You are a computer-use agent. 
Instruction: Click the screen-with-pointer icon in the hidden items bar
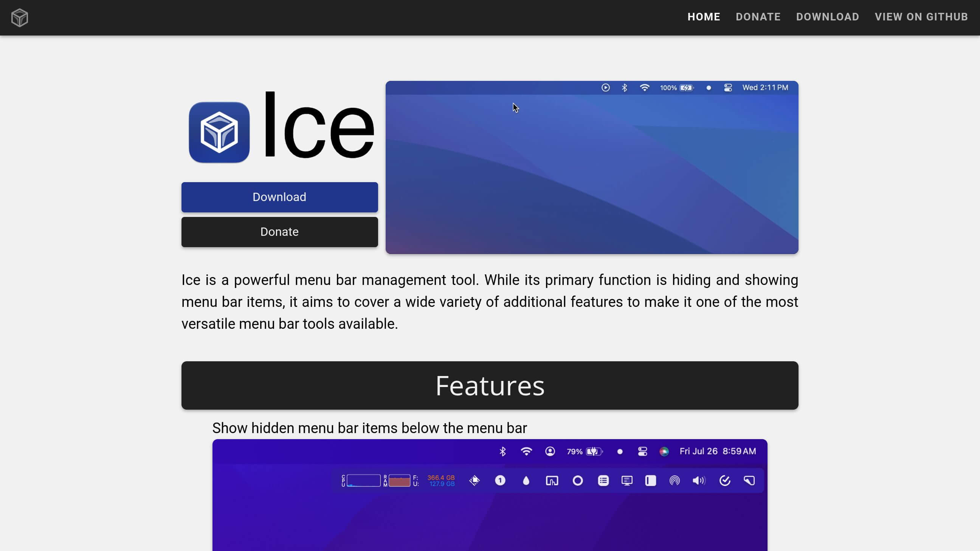(552, 481)
